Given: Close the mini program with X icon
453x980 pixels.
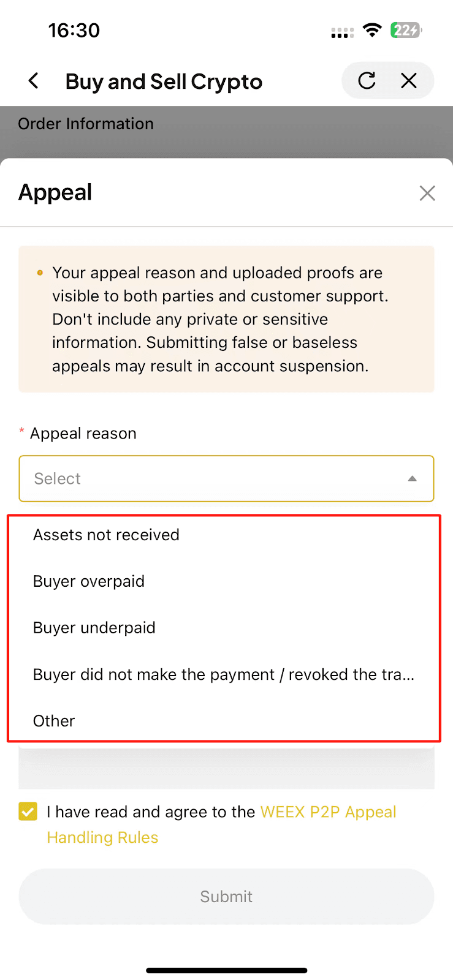Looking at the screenshot, I should tap(409, 81).
